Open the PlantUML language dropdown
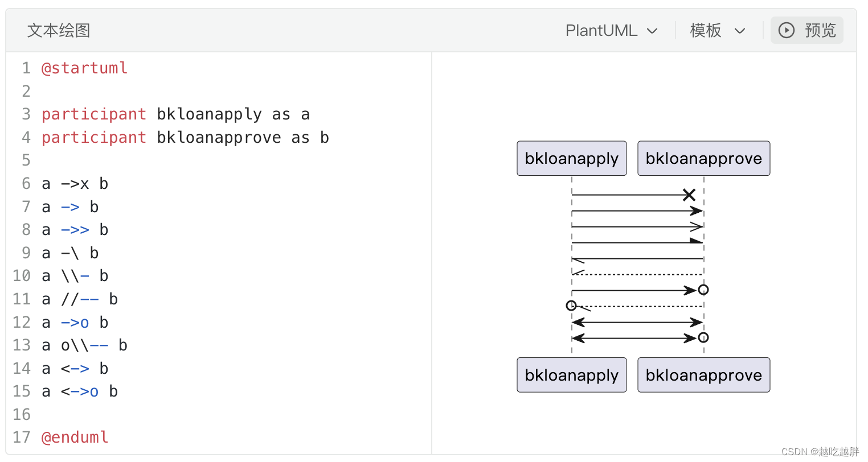Viewport: 868px width, 462px height. [x=611, y=31]
